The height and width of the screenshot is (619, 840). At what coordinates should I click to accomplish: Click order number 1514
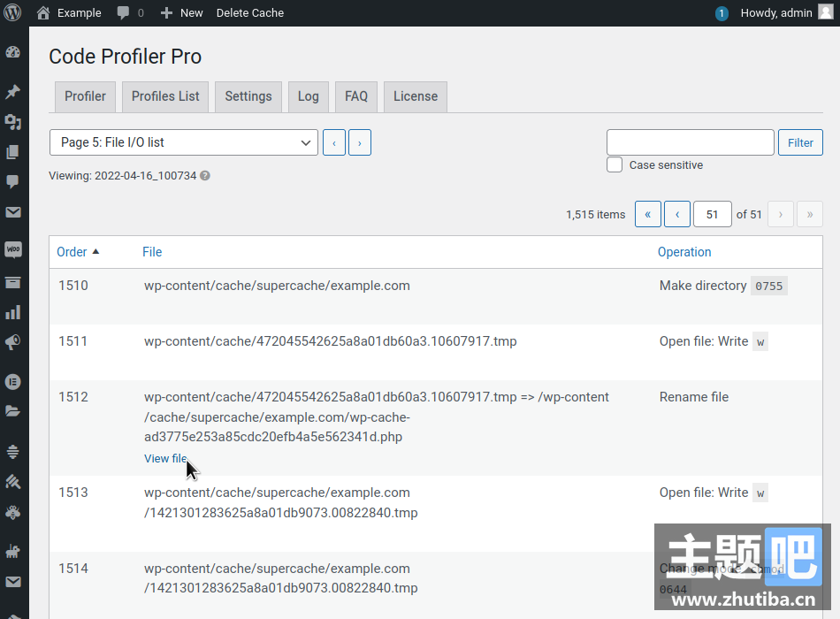pyautogui.click(x=73, y=569)
